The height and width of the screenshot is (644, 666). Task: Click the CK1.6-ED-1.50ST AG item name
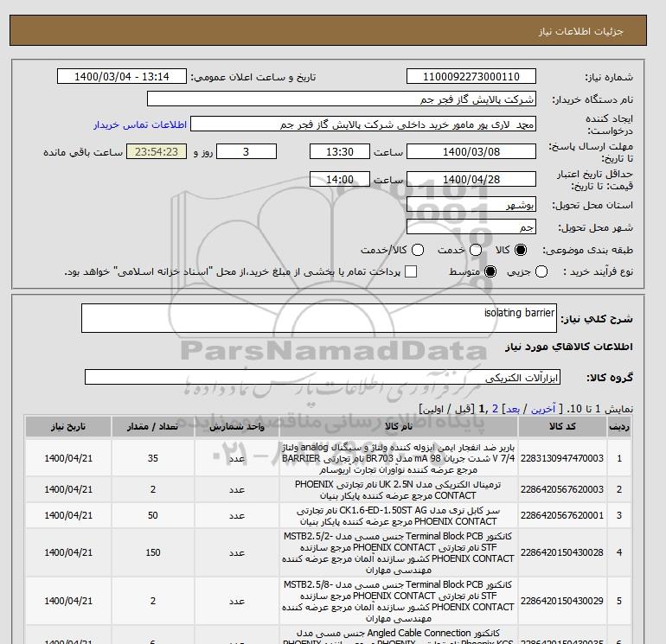(x=399, y=515)
